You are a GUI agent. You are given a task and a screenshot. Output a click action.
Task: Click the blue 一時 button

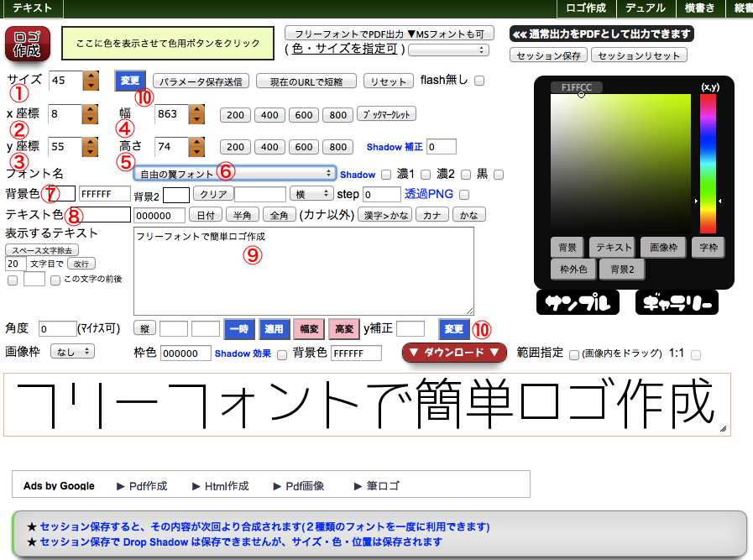(239, 328)
